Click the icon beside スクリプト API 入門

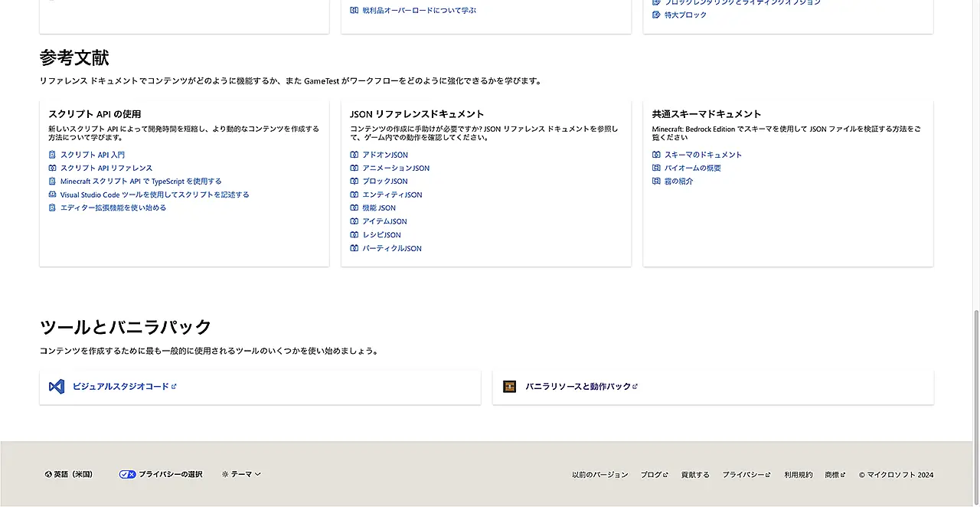52,155
